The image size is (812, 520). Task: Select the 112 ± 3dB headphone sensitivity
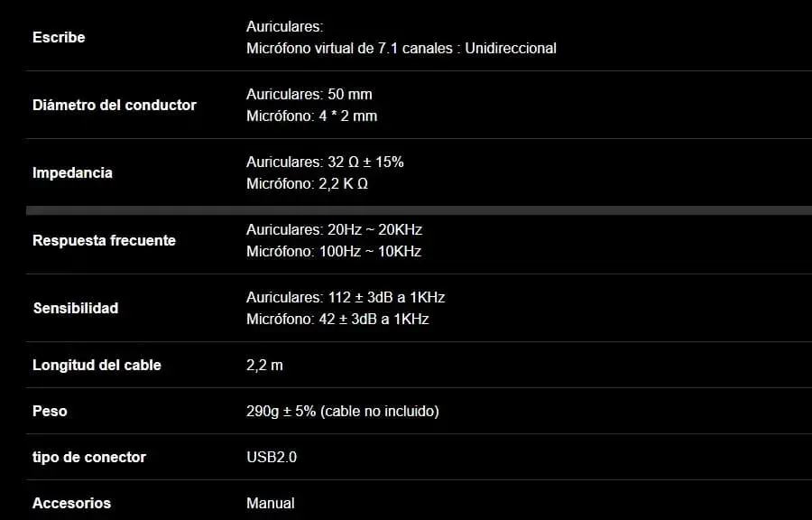click(x=346, y=297)
